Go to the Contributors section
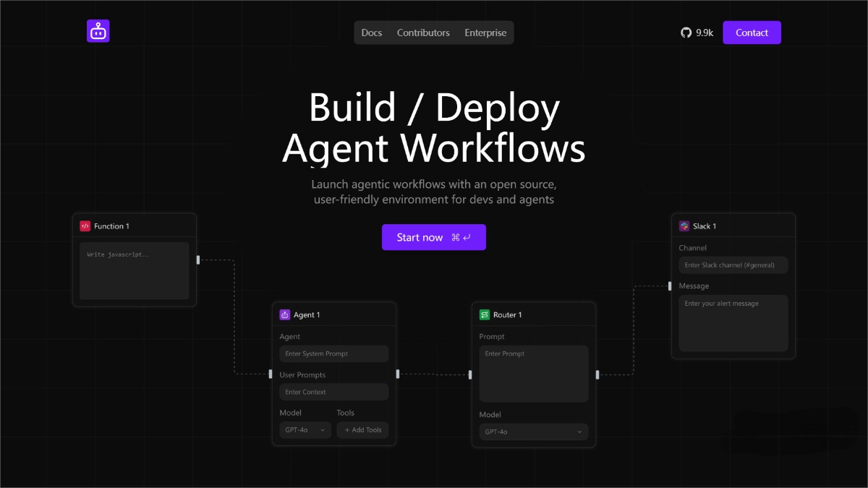 pyautogui.click(x=423, y=33)
